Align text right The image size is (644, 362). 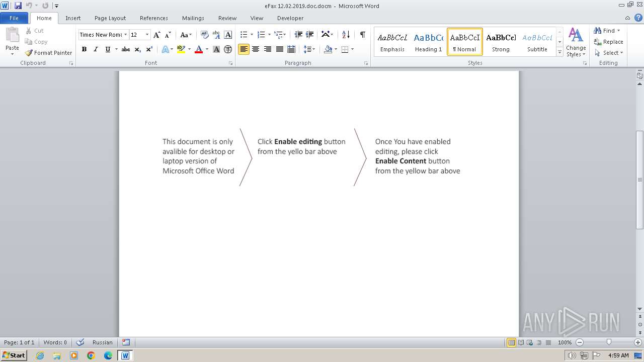coord(268,49)
